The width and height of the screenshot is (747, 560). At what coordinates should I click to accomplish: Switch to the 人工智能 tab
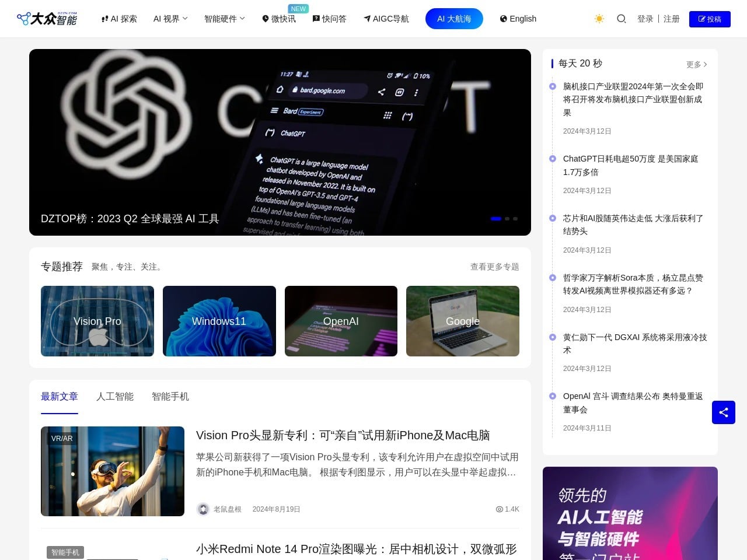115,397
